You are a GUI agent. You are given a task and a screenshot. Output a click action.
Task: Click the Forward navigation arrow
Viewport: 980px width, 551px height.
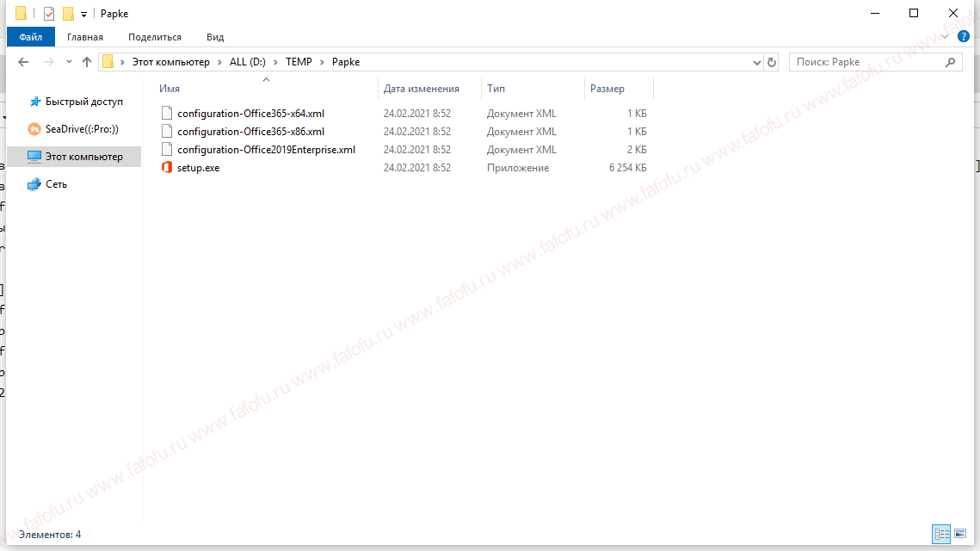click(49, 62)
